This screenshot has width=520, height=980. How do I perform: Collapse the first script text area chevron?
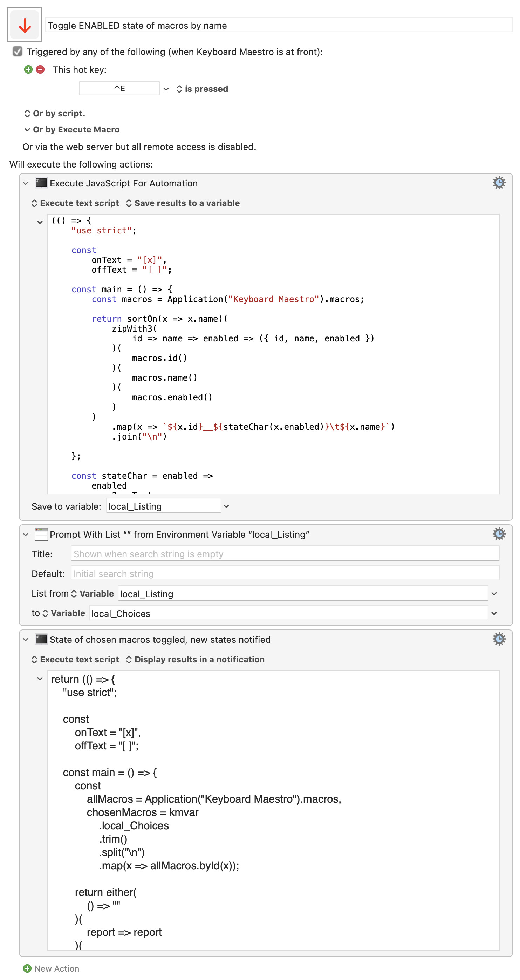40,222
